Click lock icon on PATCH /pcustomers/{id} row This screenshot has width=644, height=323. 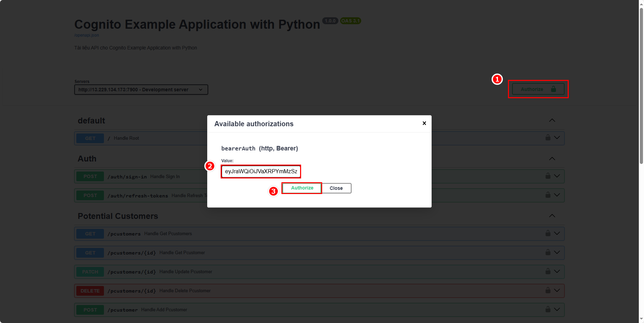548,271
